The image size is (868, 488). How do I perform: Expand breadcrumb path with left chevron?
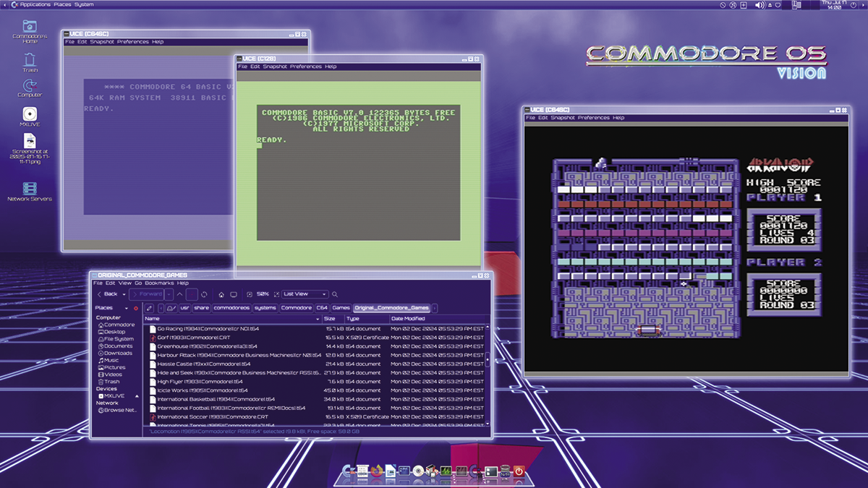click(x=161, y=308)
